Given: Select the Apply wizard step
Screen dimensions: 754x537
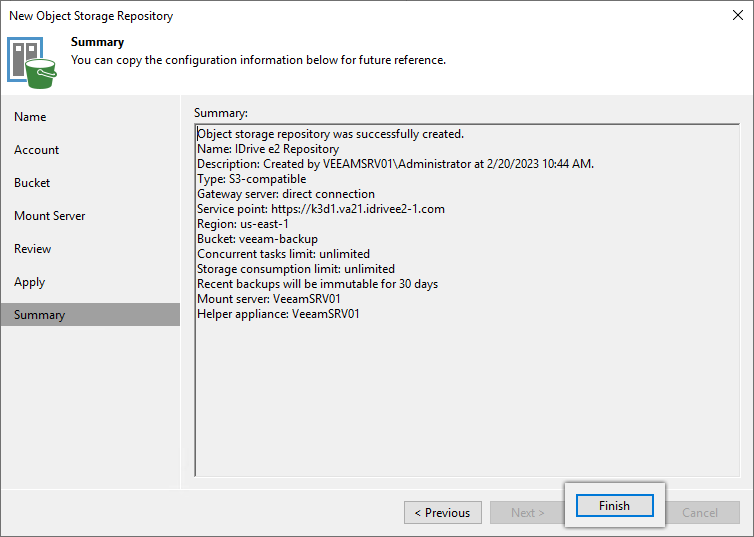Looking at the screenshot, I should click(x=29, y=282).
